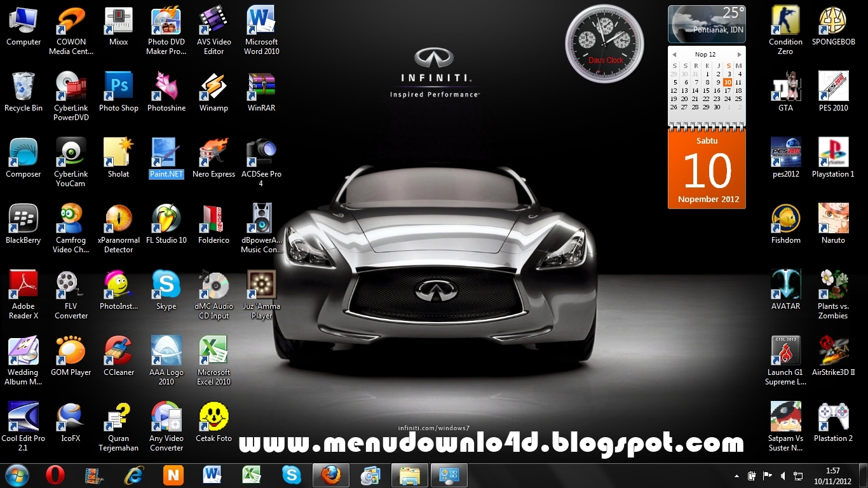The width and height of the screenshot is (868, 488).
Task: Open the GTA game shortcut
Action: (x=785, y=92)
